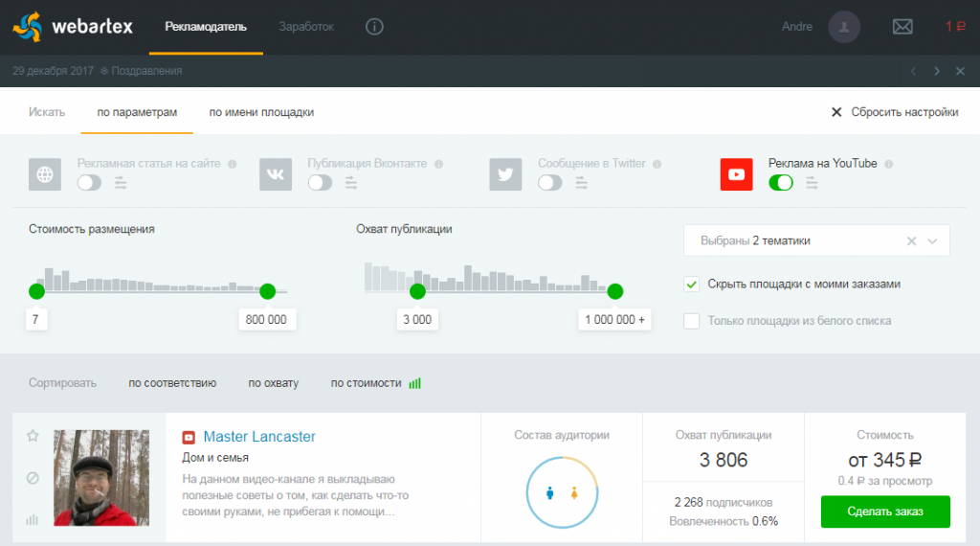Add Master Lancaster to favorites star
Image resolution: width=980 pixels, height=546 pixels.
click(33, 435)
